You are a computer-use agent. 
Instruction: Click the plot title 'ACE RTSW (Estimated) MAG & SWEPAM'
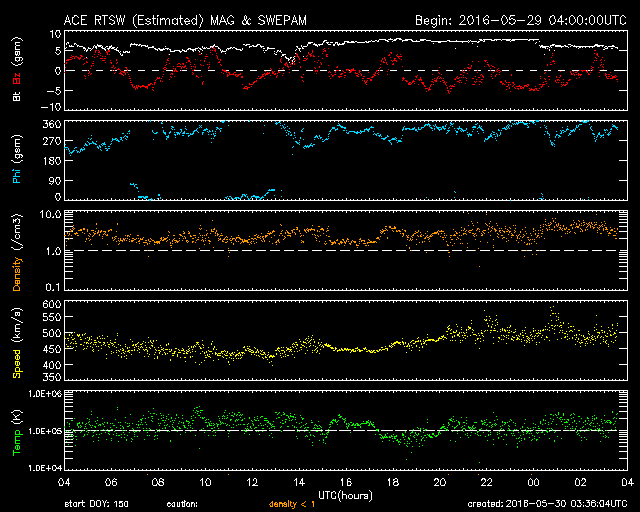(x=185, y=20)
